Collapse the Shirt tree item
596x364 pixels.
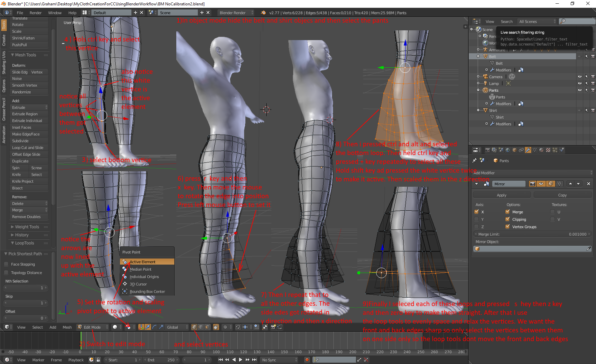click(x=478, y=110)
